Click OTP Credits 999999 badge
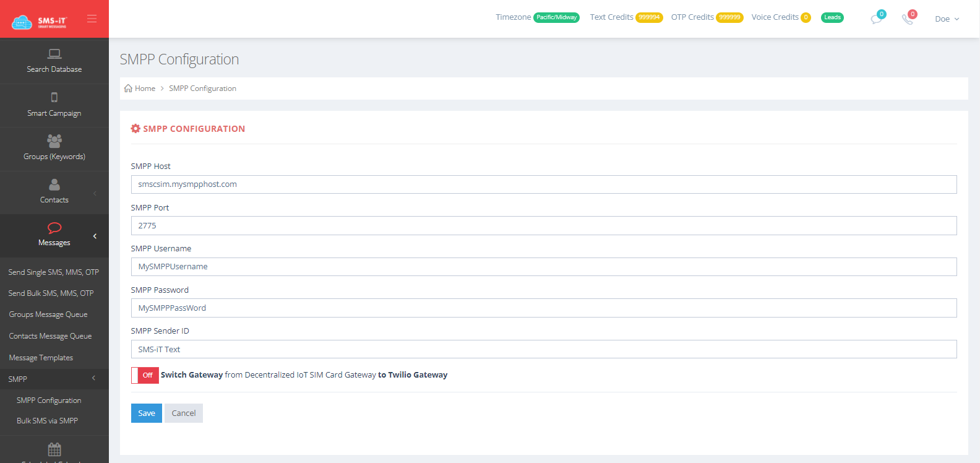This screenshot has height=463, width=980. click(729, 17)
